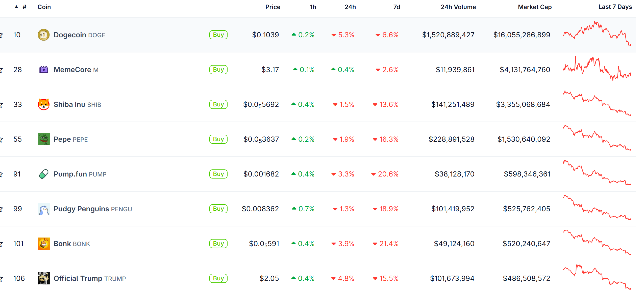Open Shiba Inu 7-day sparkline chart
The width and height of the screenshot is (644, 294).
click(x=597, y=103)
